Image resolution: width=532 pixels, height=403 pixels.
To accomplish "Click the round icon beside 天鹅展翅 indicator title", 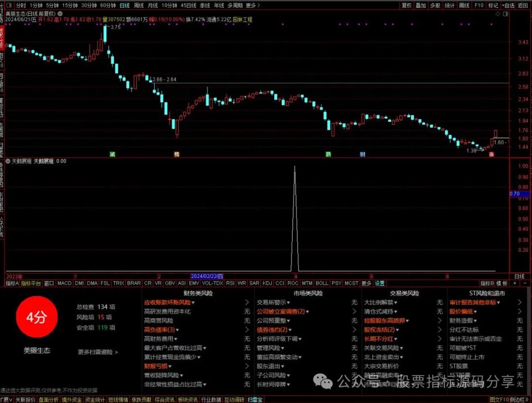I will [x=8, y=161].
